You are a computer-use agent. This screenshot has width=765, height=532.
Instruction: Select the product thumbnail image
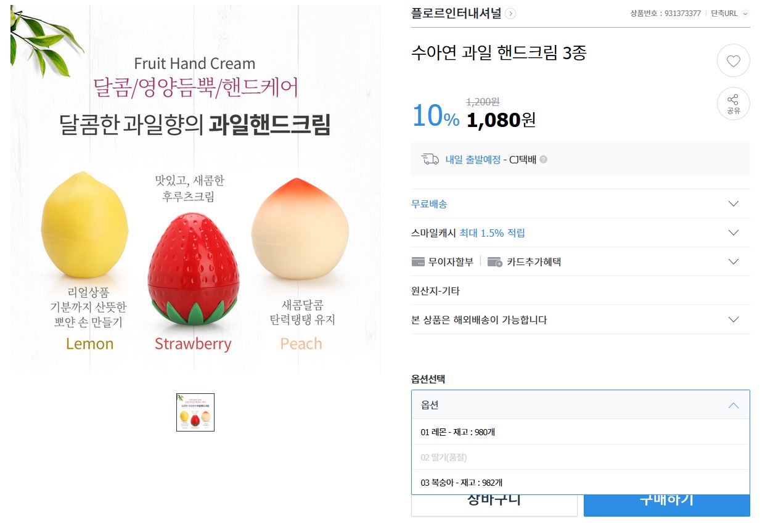click(195, 412)
